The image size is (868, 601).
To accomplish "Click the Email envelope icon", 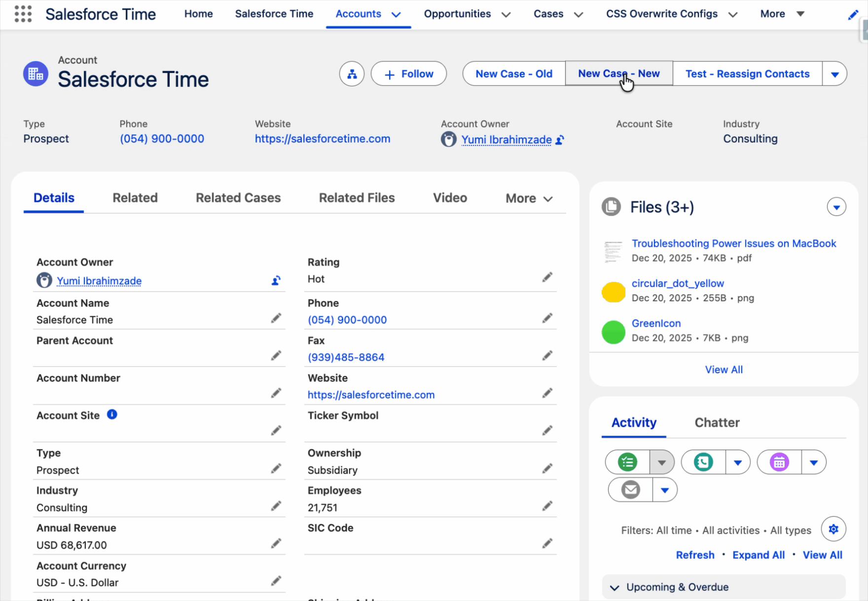I will click(630, 490).
